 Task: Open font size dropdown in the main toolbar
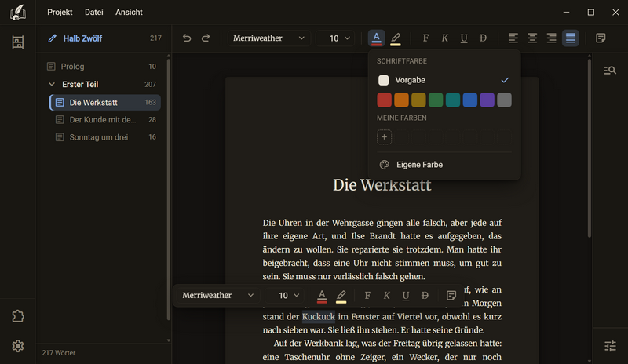[x=335, y=38]
